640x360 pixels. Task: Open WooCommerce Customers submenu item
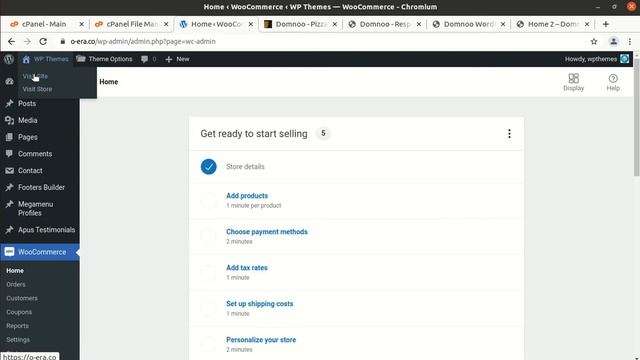point(22,298)
